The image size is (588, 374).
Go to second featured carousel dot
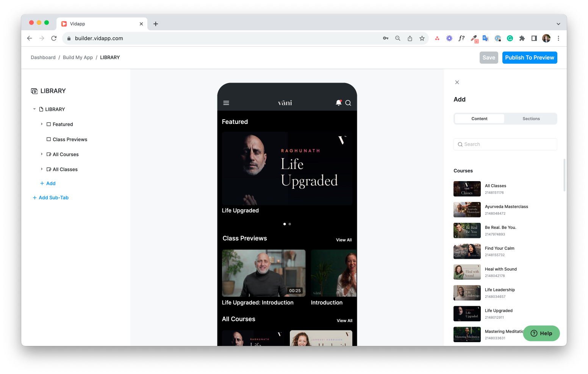pos(290,224)
